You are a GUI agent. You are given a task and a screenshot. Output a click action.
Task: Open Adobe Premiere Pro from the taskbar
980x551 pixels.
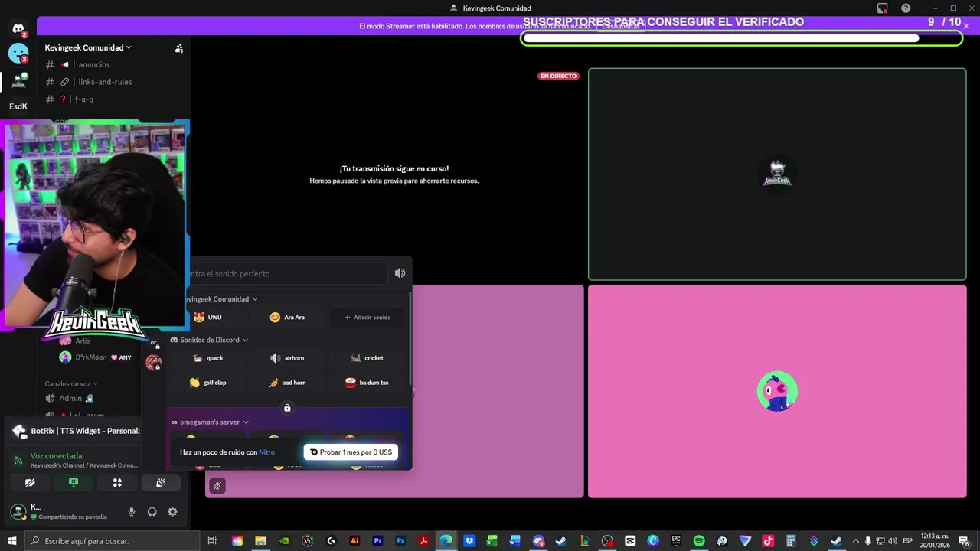377,541
